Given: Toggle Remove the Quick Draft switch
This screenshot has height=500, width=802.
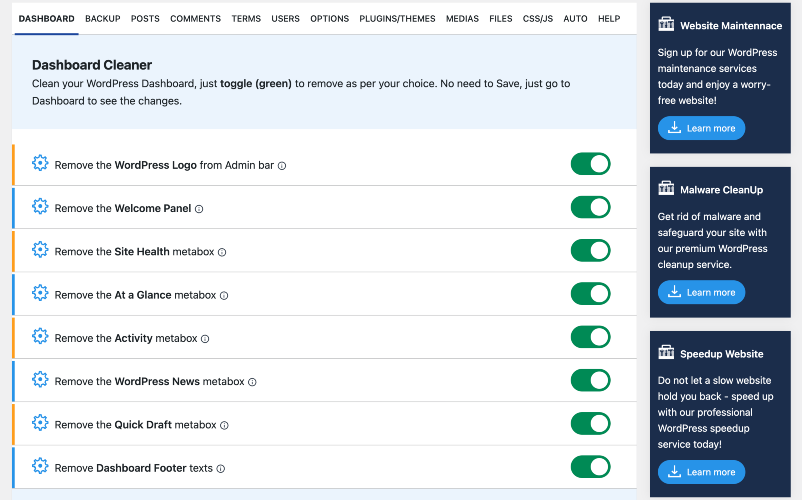Looking at the screenshot, I should coord(591,424).
